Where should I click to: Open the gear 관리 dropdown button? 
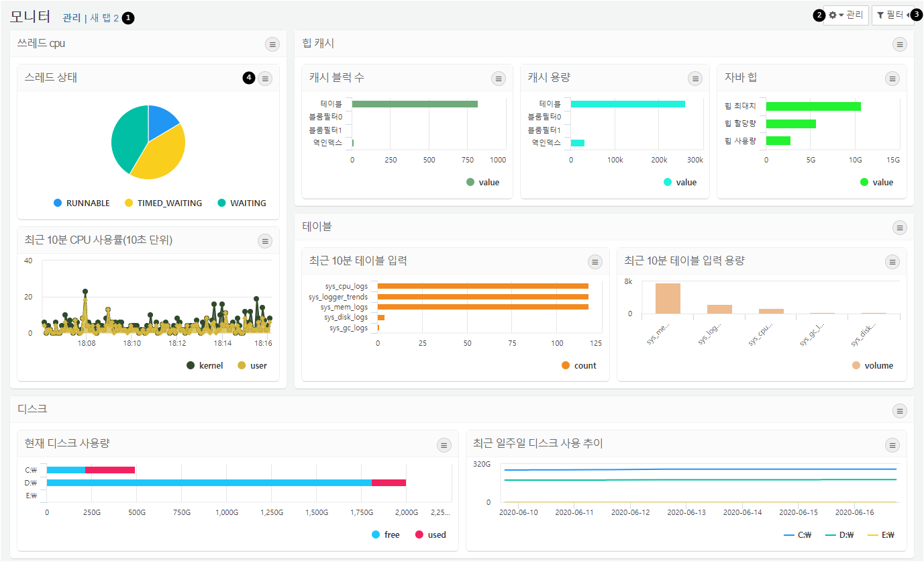[846, 15]
